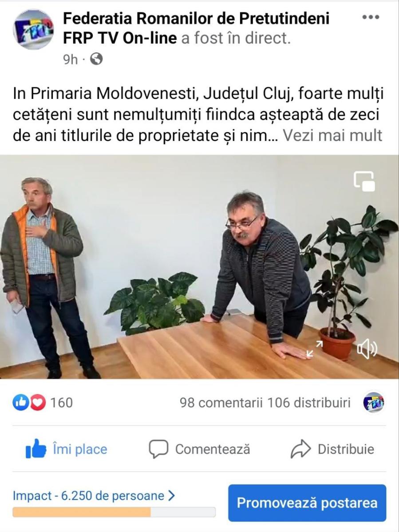Open the three-dot post options menu
Image resolution: width=399 pixels, height=532 pixels.
pos(371,17)
